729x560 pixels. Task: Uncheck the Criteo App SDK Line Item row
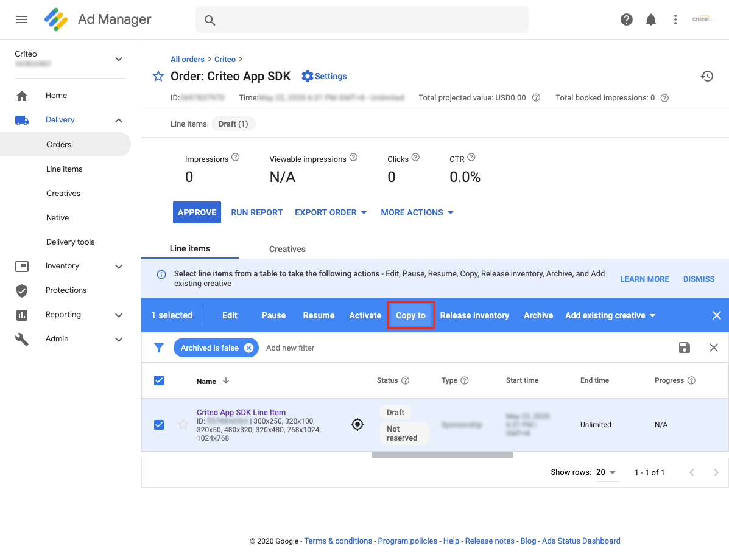[x=159, y=424]
